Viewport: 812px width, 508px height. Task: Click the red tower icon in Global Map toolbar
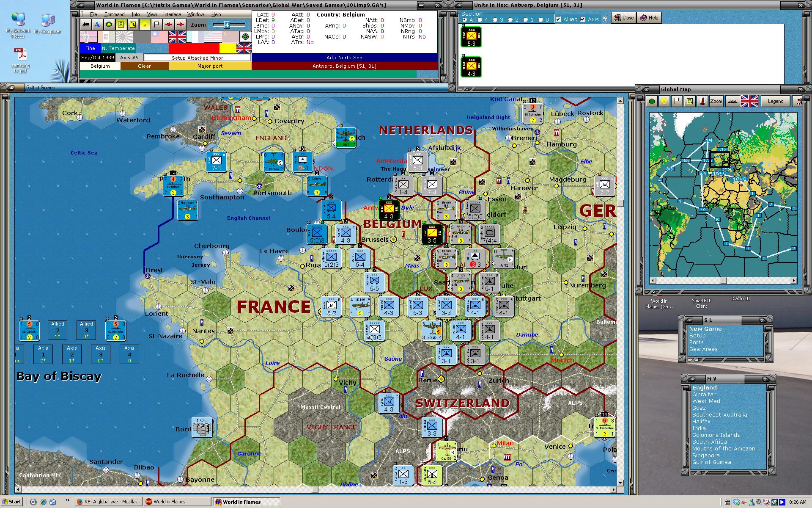coord(702,101)
